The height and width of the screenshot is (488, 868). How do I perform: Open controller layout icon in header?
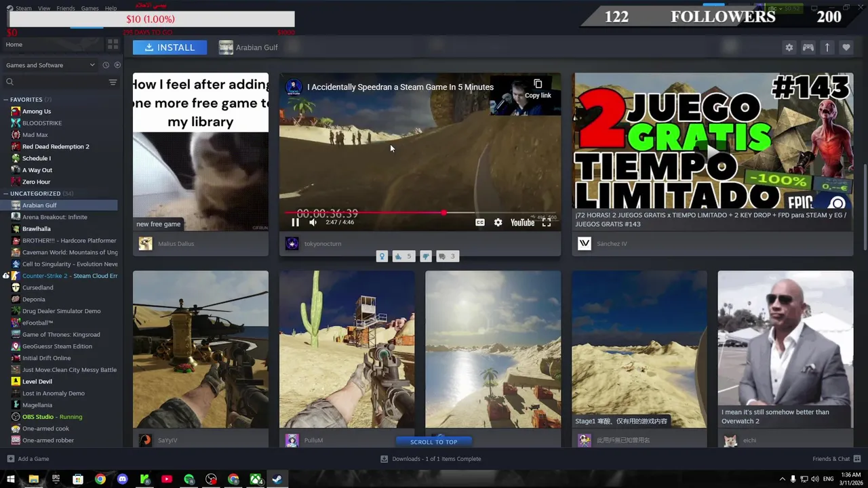[x=808, y=47]
